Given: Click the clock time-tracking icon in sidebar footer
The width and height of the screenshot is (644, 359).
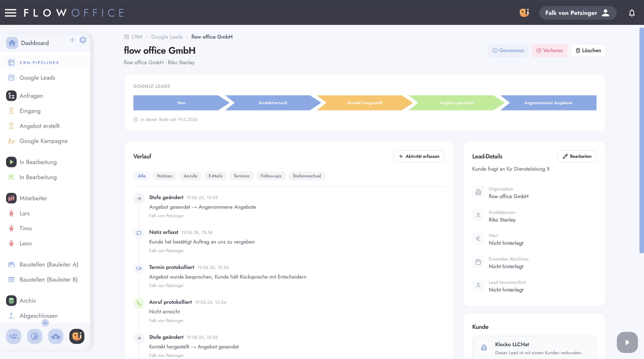Looking at the screenshot, I should tap(35, 336).
